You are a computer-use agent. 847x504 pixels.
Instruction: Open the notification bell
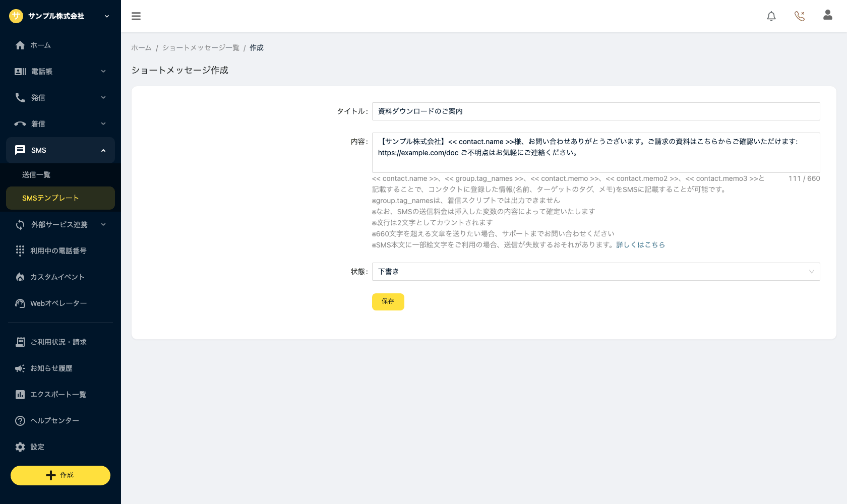771,16
